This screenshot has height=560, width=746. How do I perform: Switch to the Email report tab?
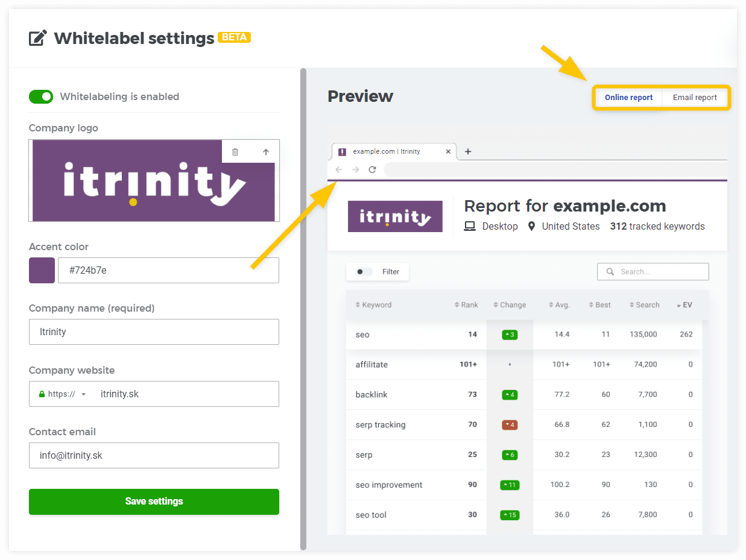(695, 97)
